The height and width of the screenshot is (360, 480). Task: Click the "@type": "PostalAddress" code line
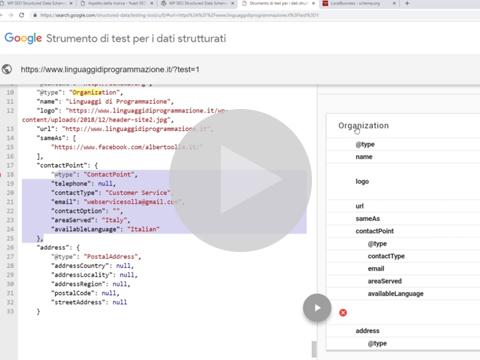96,257
